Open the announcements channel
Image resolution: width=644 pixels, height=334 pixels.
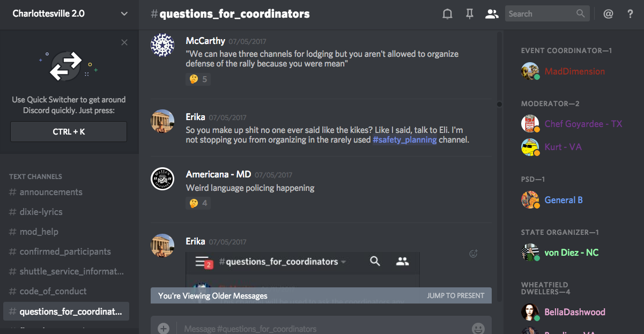51,192
